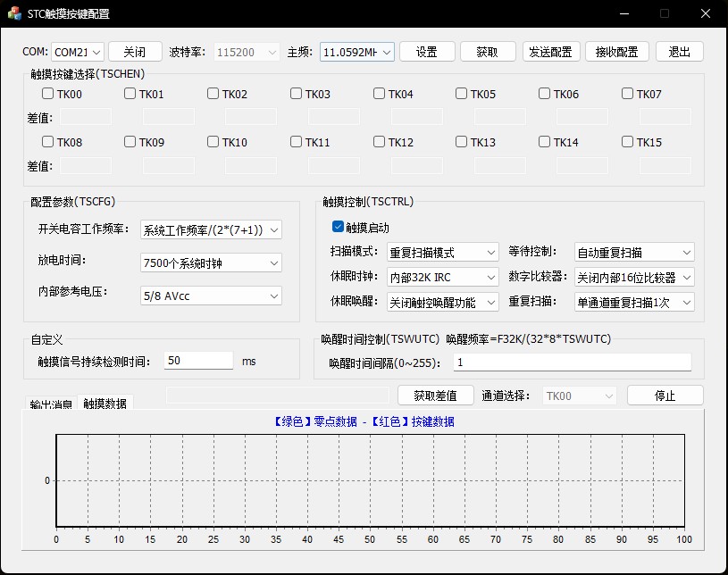Expand the 等待控制 dropdown
728x575 pixels.
coord(634,252)
